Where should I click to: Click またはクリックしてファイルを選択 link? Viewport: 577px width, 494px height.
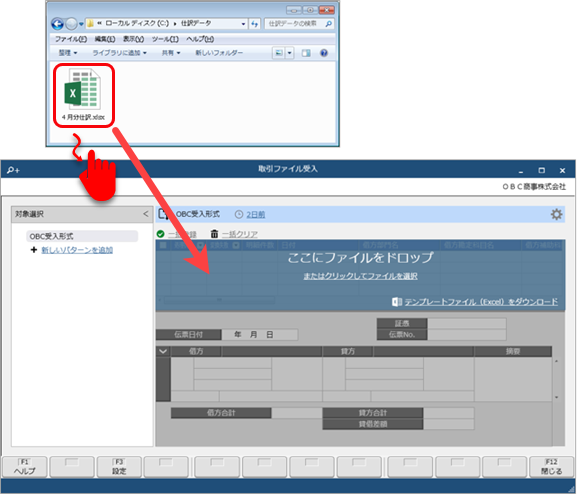pyautogui.click(x=360, y=276)
